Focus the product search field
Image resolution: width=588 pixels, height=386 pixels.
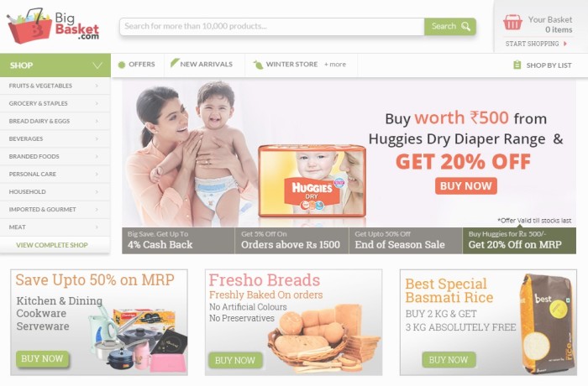272,27
